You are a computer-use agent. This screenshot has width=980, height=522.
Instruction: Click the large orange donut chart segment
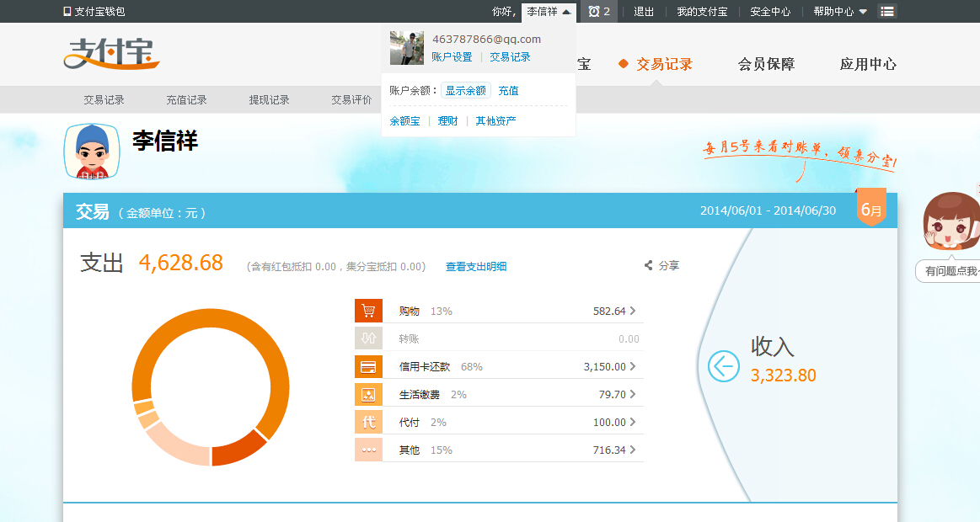click(270, 354)
